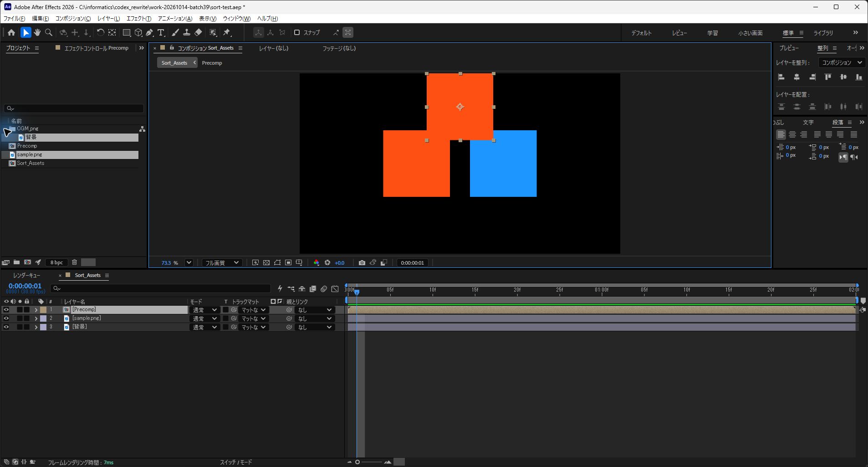Open the magnification ratio dropdown
Viewport: 868px width, 467px height.
(x=189, y=262)
